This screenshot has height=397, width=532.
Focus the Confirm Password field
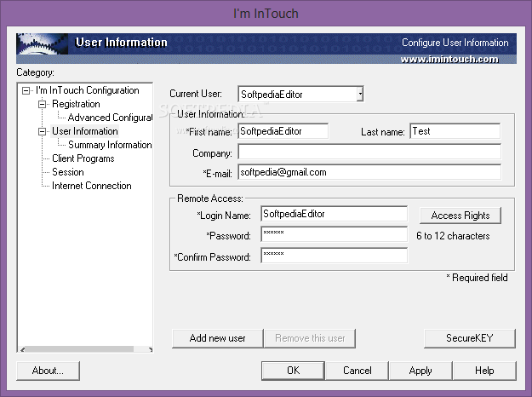coord(335,256)
